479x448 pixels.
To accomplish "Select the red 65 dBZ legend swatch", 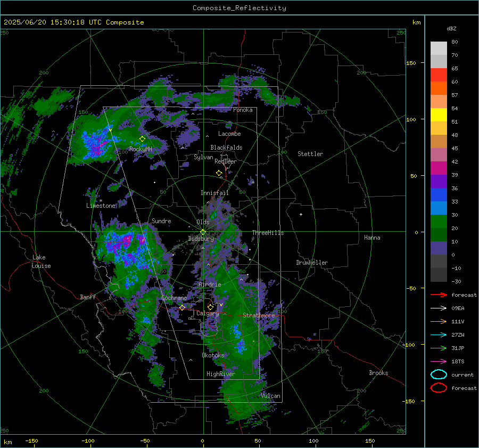I will coord(439,75).
